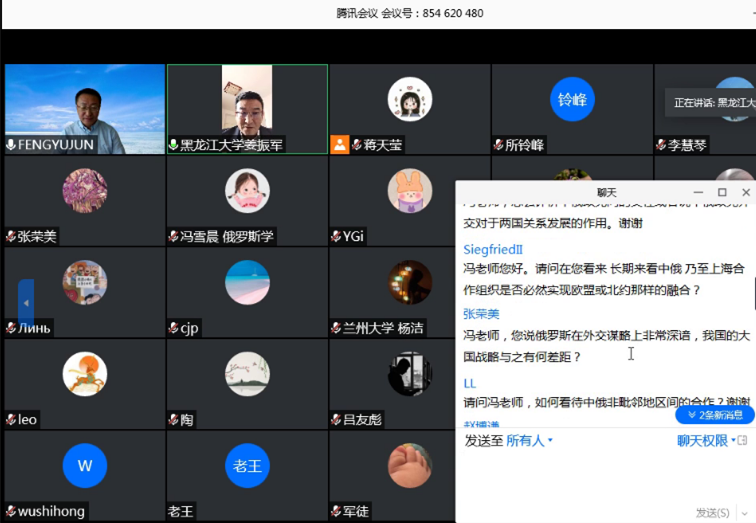The image size is (756, 523).
Task: Click leo's avatar
Action: point(85,374)
